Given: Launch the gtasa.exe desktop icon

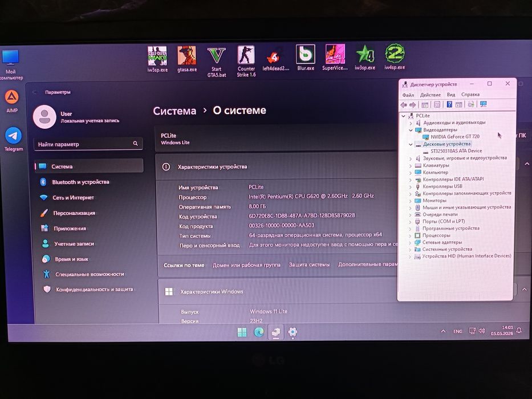Looking at the screenshot, I should pyautogui.click(x=187, y=59).
